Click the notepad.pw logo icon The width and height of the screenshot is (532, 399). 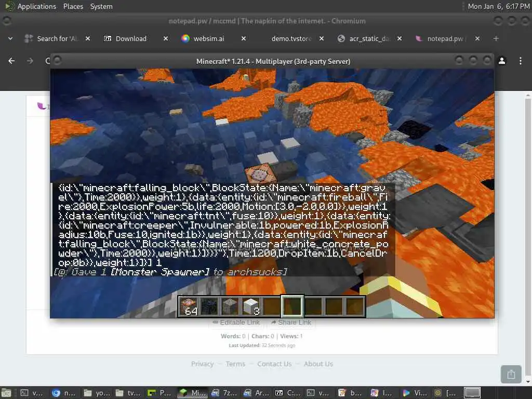(x=42, y=106)
